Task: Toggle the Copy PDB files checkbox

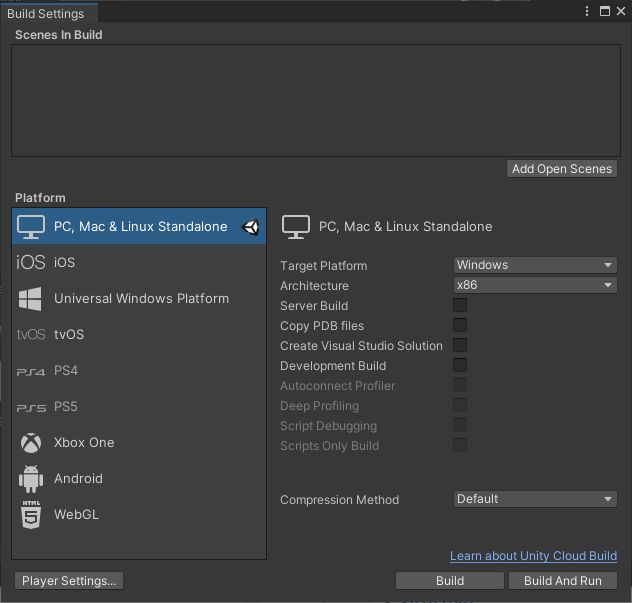Action: [460, 325]
